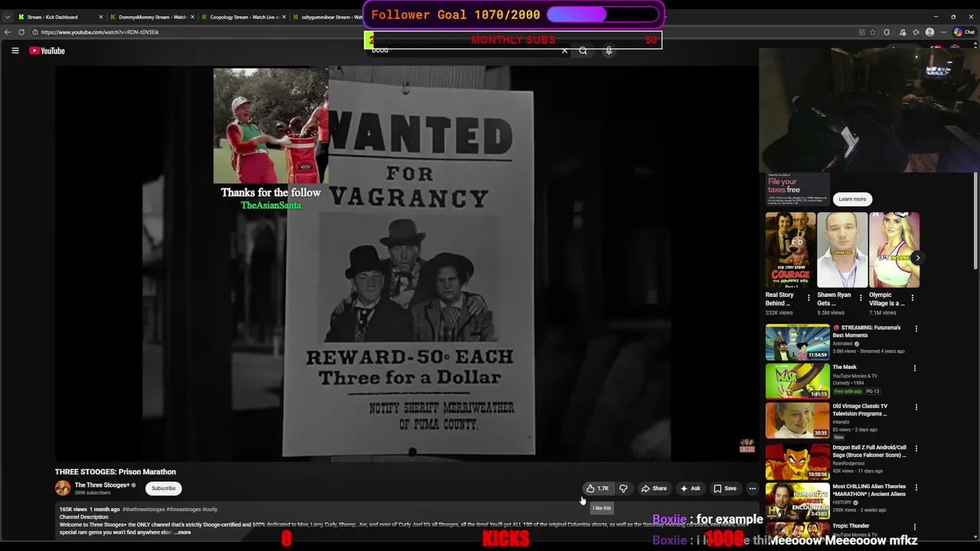The image size is (980, 551).
Task: Go back in browser history
Action: click(x=7, y=32)
